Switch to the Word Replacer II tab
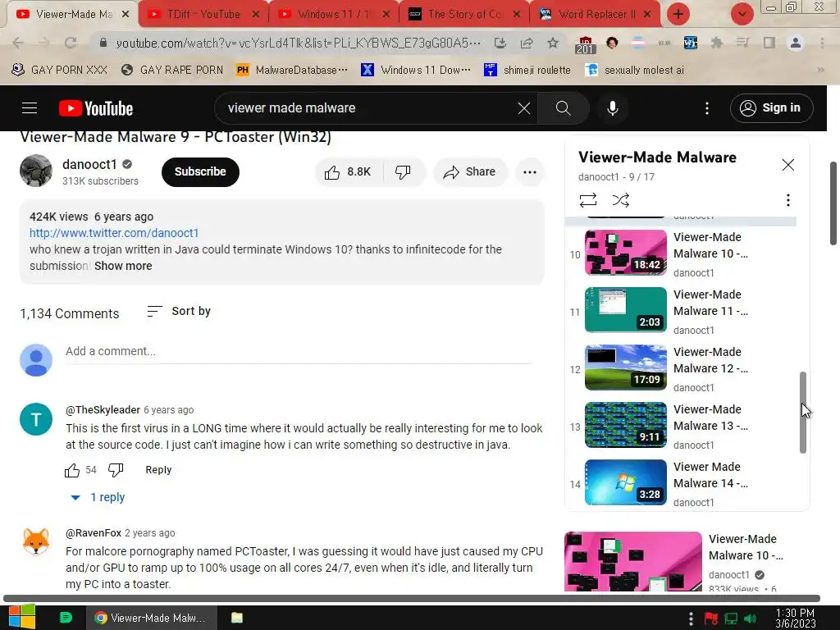Viewport: 840px width, 630px height. click(x=595, y=14)
